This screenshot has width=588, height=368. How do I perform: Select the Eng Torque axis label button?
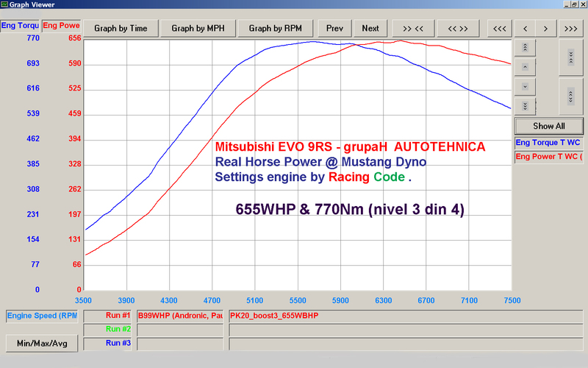point(20,26)
